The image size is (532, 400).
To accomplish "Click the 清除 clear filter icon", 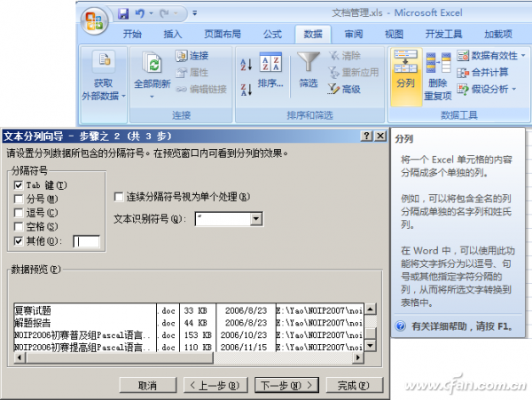I will coord(334,55).
